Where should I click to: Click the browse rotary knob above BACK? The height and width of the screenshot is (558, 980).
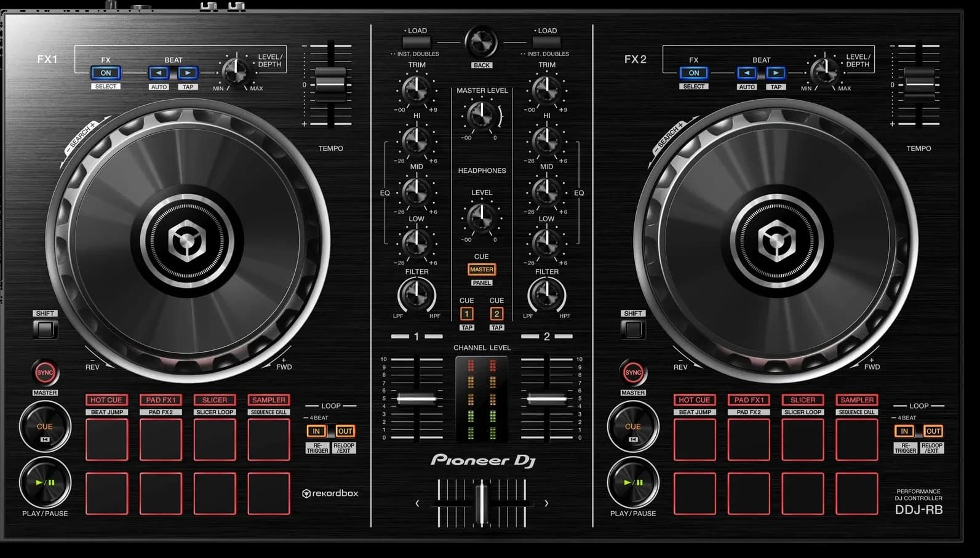(482, 42)
